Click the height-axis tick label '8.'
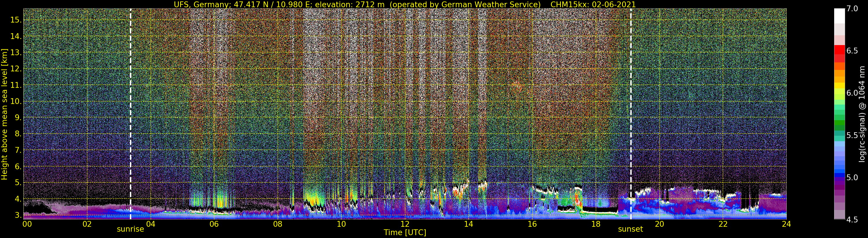 18,134
